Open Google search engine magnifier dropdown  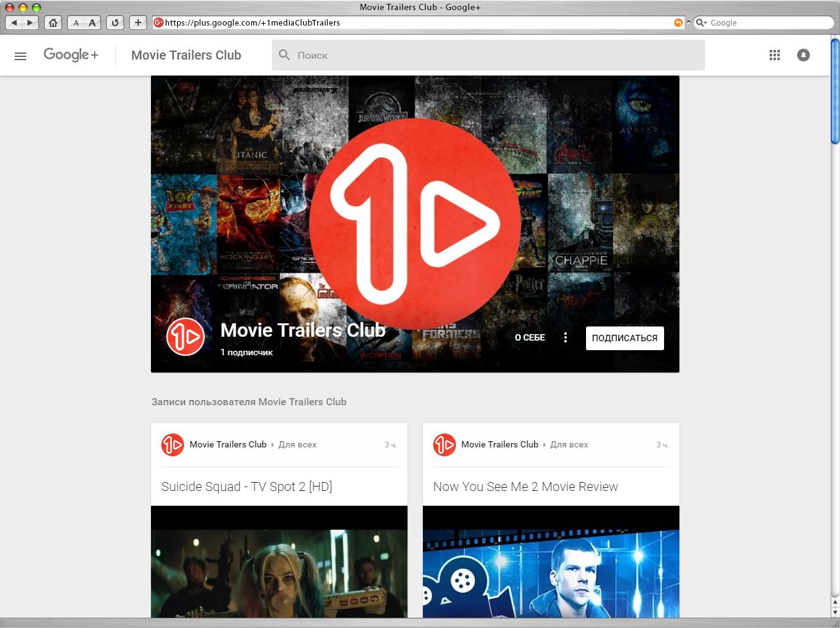[701, 22]
